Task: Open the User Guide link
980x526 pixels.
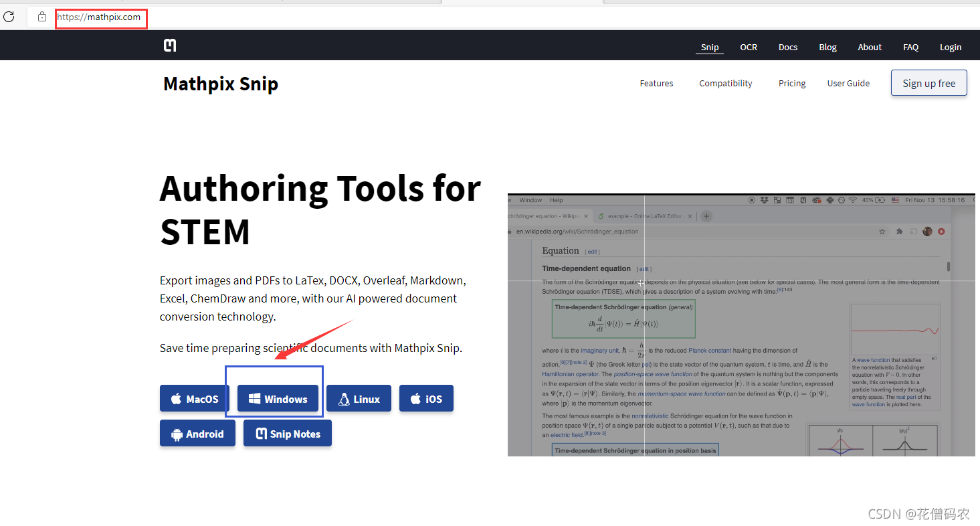Action: click(848, 83)
